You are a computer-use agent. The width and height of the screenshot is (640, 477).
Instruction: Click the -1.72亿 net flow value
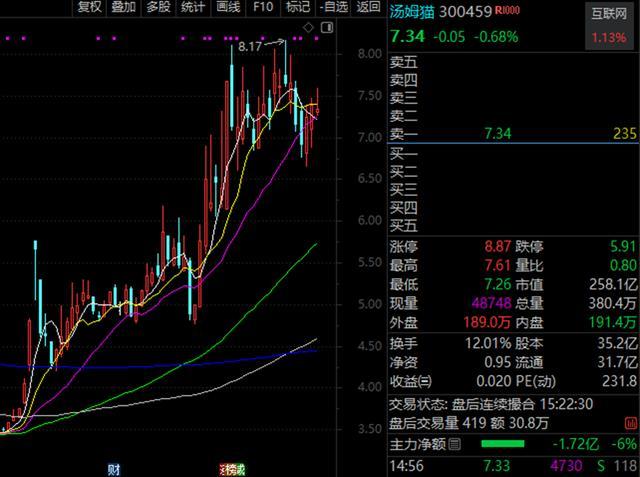576,444
